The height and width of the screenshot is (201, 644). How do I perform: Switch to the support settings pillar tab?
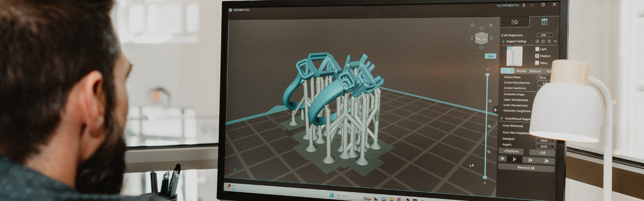(x=544, y=22)
